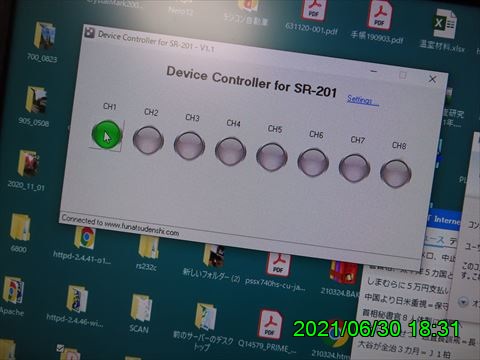The height and width of the screenshot is (360, 480).
Task: Turn off the green CH1 button
Action: coord(106,135)
